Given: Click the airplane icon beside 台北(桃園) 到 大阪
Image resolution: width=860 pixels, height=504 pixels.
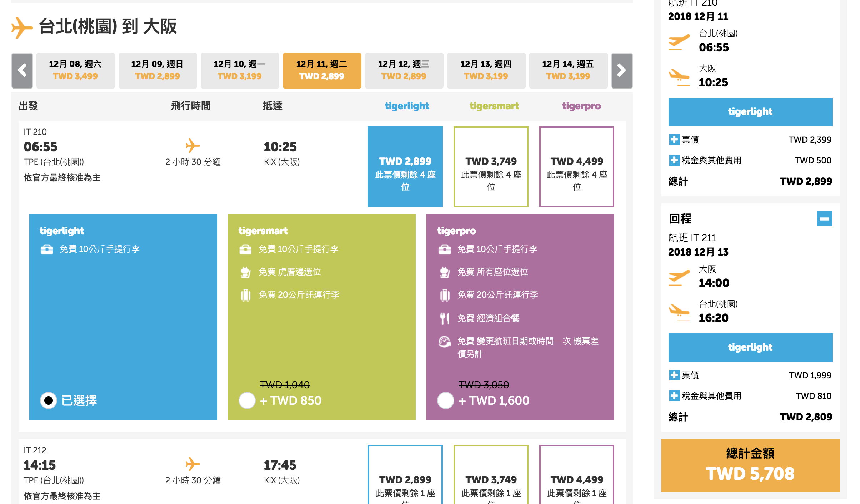Looking at the screenshot, I should tap(21, 27).
